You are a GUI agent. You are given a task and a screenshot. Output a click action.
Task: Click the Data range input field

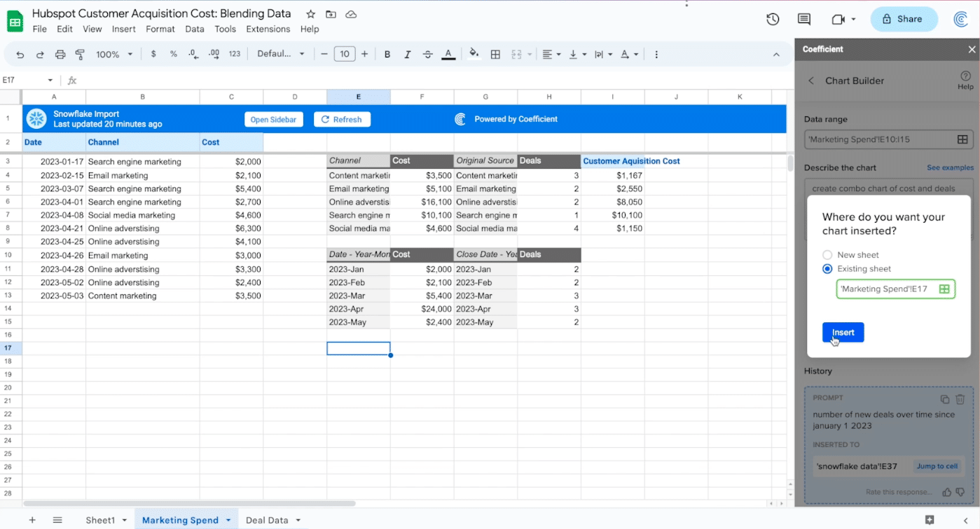click(889, 139)
